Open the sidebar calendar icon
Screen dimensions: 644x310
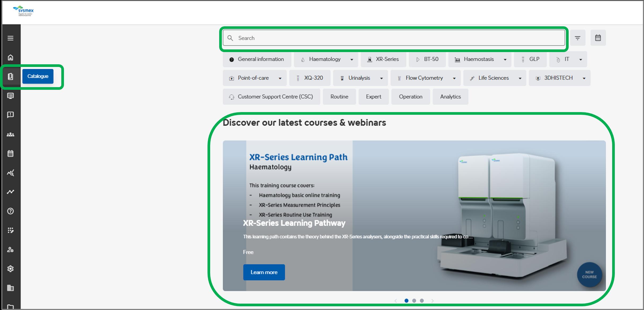[10, 154]
